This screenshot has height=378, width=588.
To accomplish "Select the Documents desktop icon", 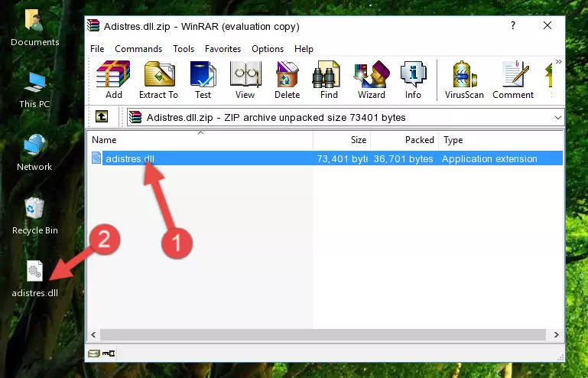I will [x=34, y=28].
